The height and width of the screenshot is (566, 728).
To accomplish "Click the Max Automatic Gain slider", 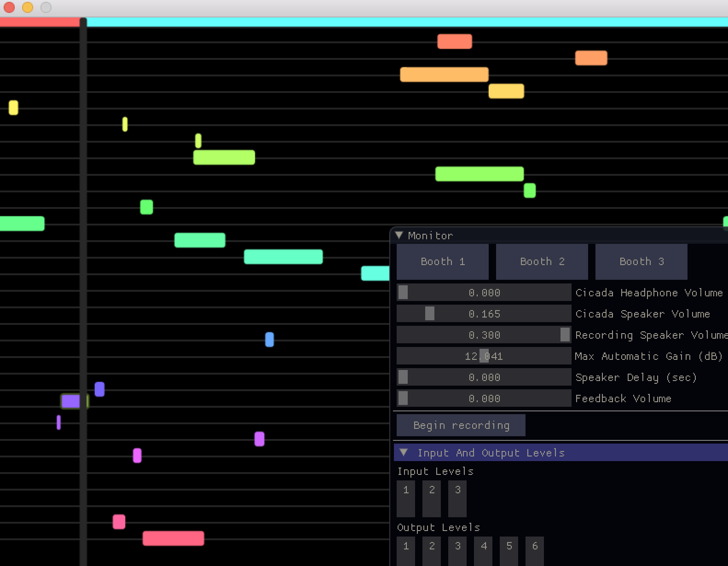I will (484, 356).
